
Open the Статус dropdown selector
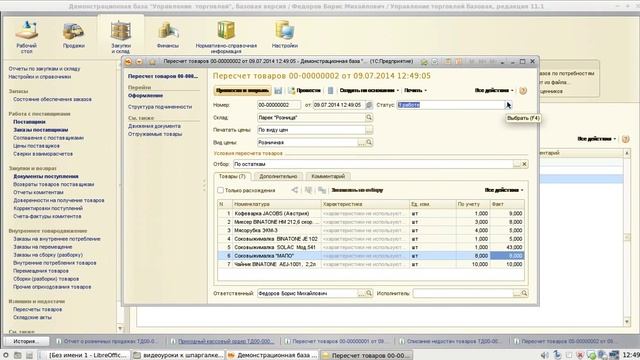(x=508, y=105)
